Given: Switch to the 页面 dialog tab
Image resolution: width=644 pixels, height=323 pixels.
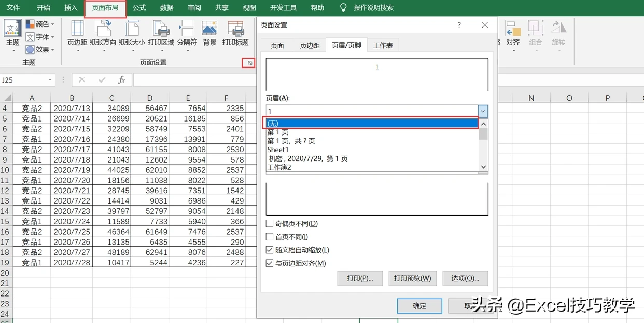Looking at the screenshot, I should point(277,45).
